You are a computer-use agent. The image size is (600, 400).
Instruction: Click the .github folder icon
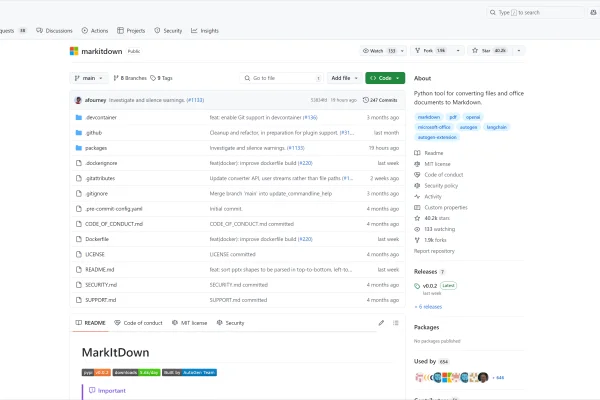pos(79,133)
